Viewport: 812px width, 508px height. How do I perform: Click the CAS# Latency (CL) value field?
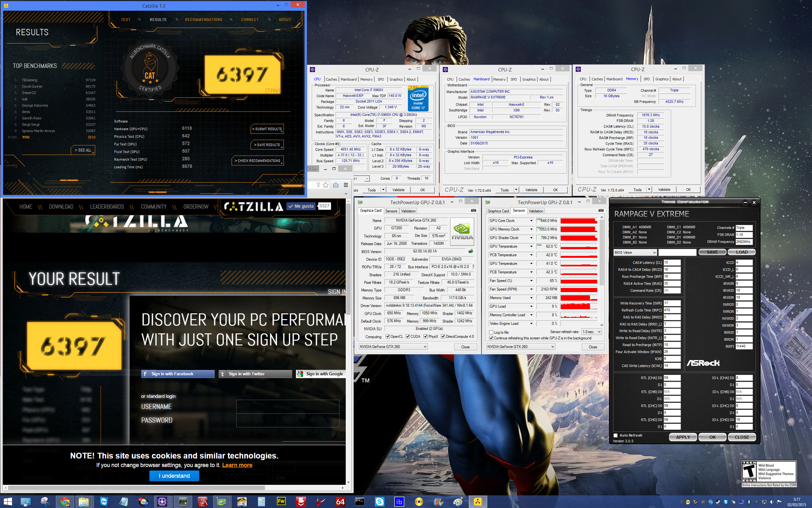pos(672,262)
